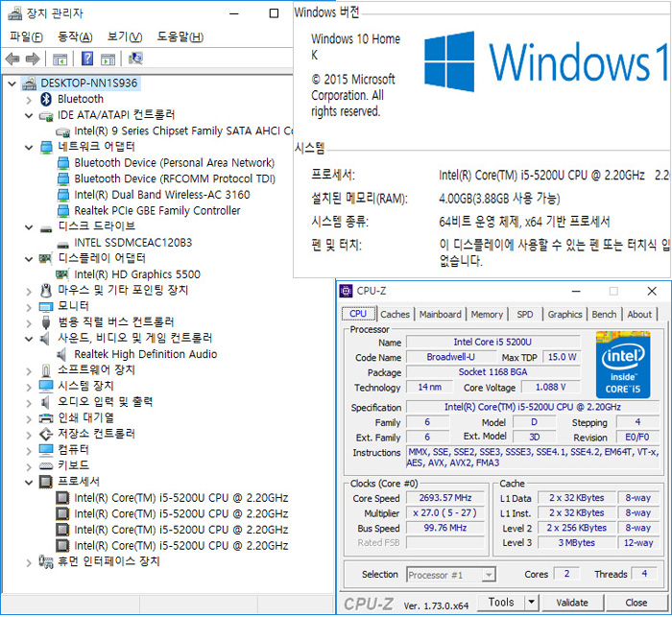This screenshot has width=672, height=617.
Task: Select INTEL SSDMCEAC120B3 disk drive
Action: point(132,243)
